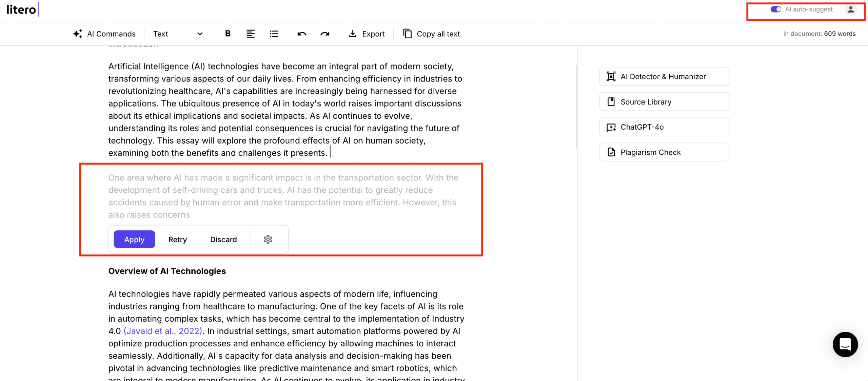Screen dimensions: 868x381
Task: Open the chat support bubble
Action: click(845, 344)
